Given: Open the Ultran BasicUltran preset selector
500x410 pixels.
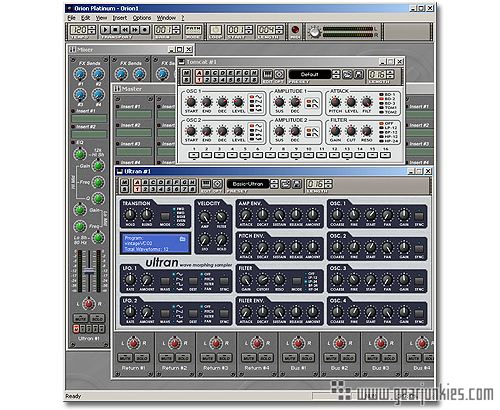Looking at the screenshot, I should (x=248, y=184).
